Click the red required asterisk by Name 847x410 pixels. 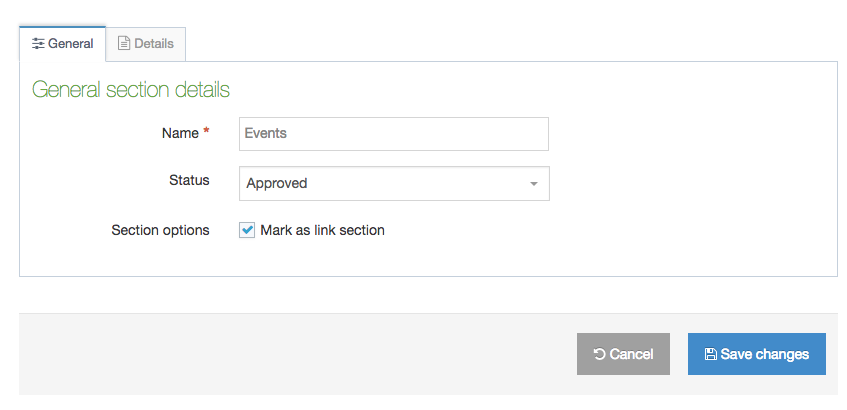click(x=206, y=131)
